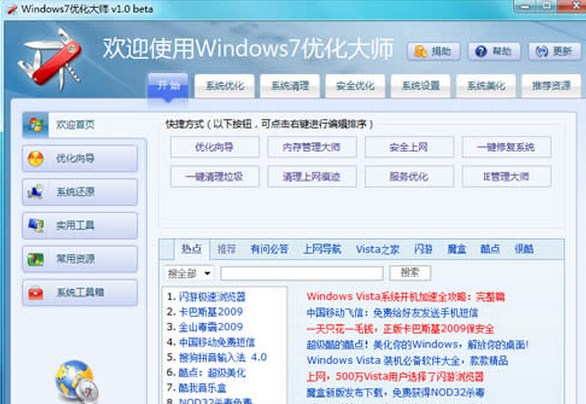This screenshot has width=586, height=404.
Task: Switch to the 系统优化 tab
Action: [x=225, y=86]
